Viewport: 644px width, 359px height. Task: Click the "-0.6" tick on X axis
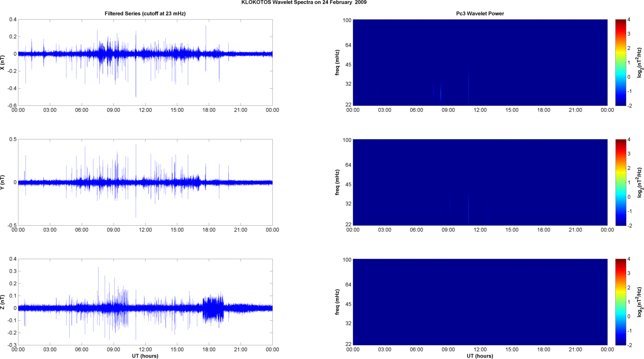tap(11, 105)
